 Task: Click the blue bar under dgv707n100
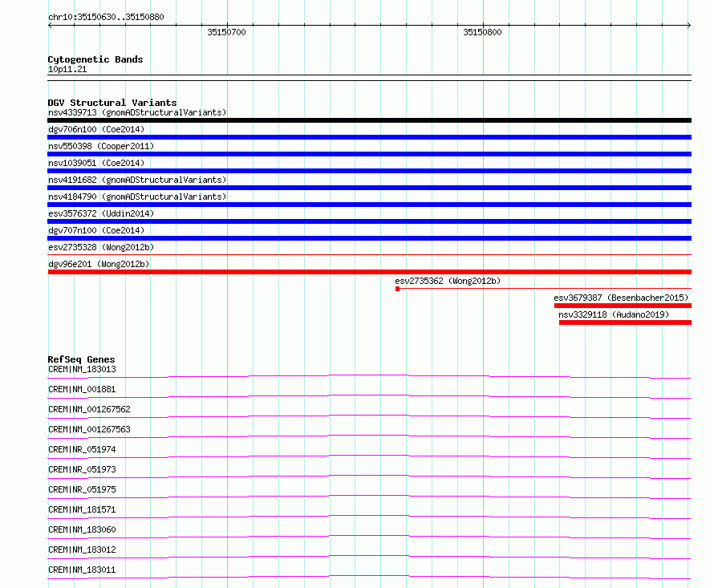click(x=369, y=238)
